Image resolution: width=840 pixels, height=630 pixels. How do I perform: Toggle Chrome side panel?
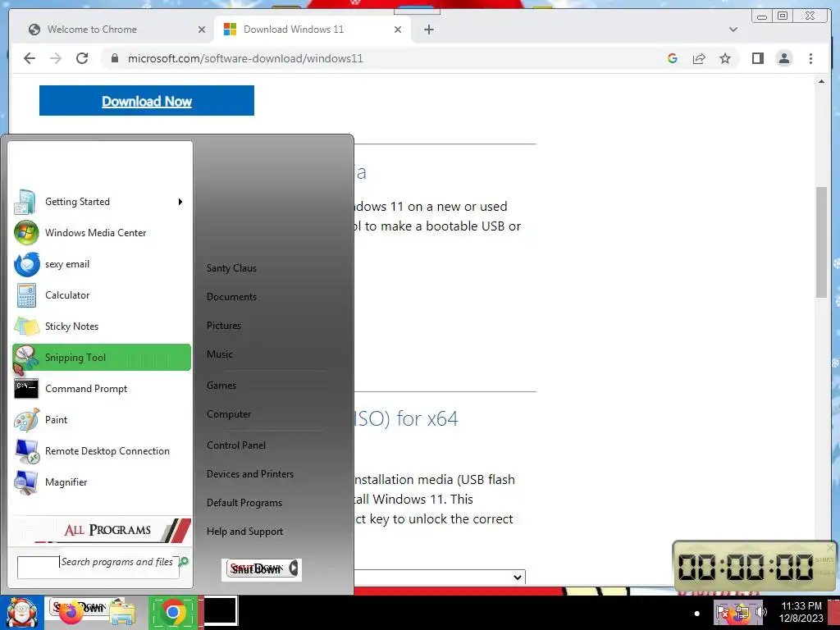click(x=757, y=58)
